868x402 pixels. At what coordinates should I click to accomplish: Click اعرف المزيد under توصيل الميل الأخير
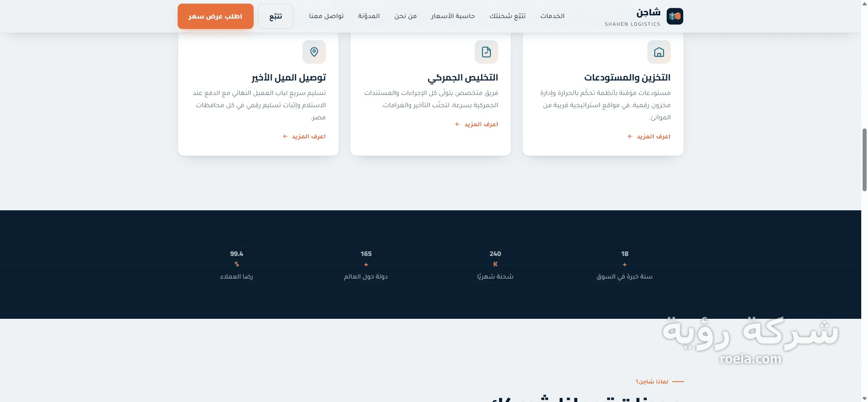click(x=304, y=136)
